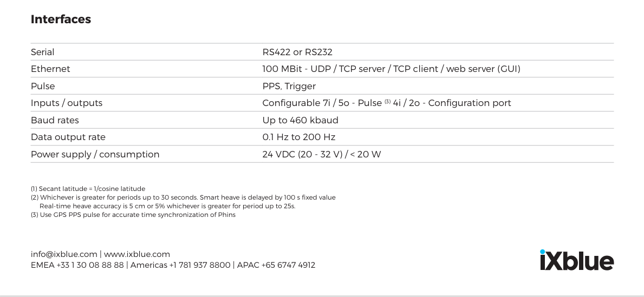Screen dimensions: 644x297
Task: Click the superscript (3) footnote marker
Action: [387, 101]
